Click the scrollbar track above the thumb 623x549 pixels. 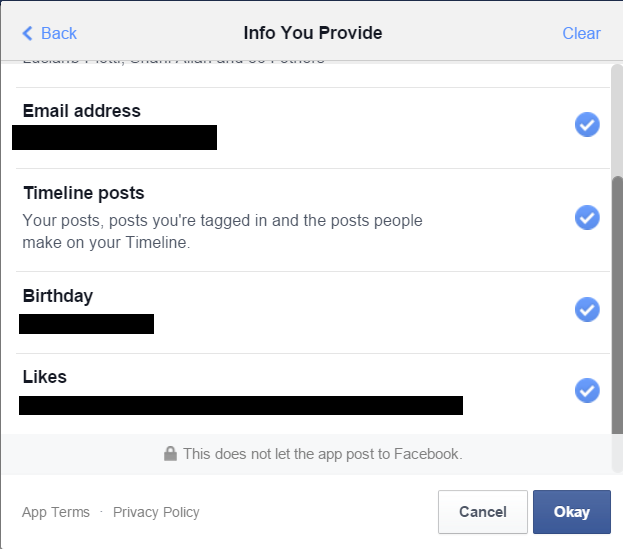click(617, 120)
